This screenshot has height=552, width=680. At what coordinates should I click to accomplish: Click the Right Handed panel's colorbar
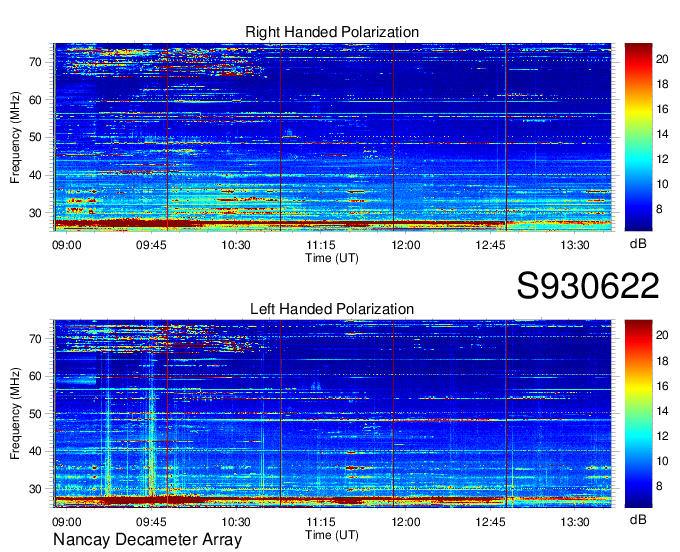point(638,137)
